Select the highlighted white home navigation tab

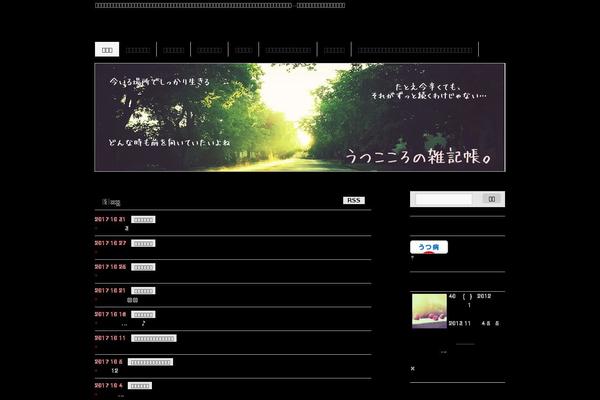tap(107, 49)
